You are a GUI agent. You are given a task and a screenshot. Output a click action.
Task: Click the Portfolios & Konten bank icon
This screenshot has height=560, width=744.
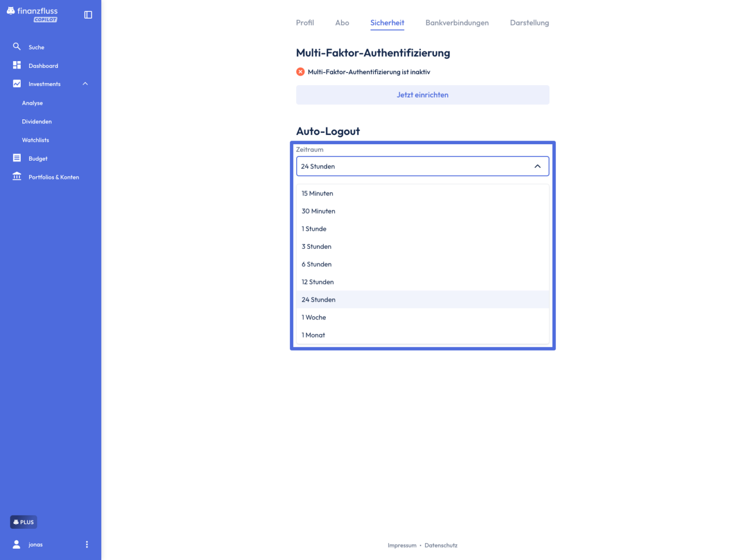click(x=17, y=176)
